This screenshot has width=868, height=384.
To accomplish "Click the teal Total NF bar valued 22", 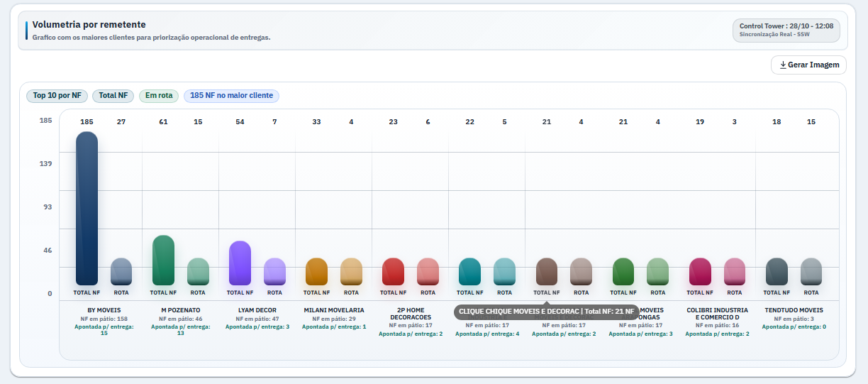I will point(469,272).
